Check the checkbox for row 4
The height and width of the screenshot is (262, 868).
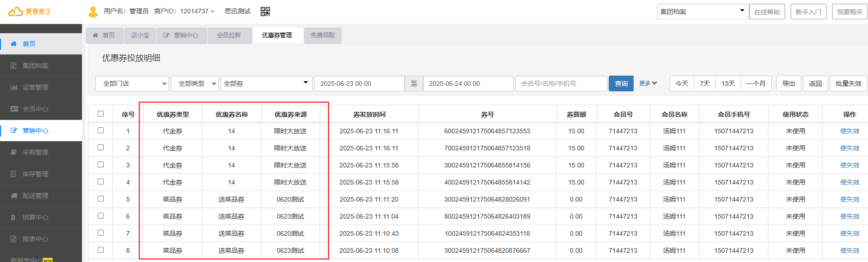[x=100, y=182]
